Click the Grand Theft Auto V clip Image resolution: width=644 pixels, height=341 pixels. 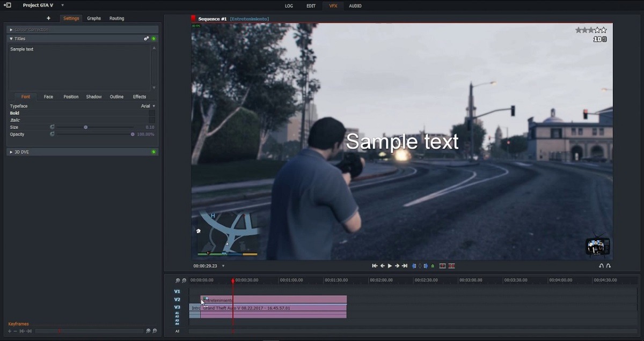coord(274,308)
